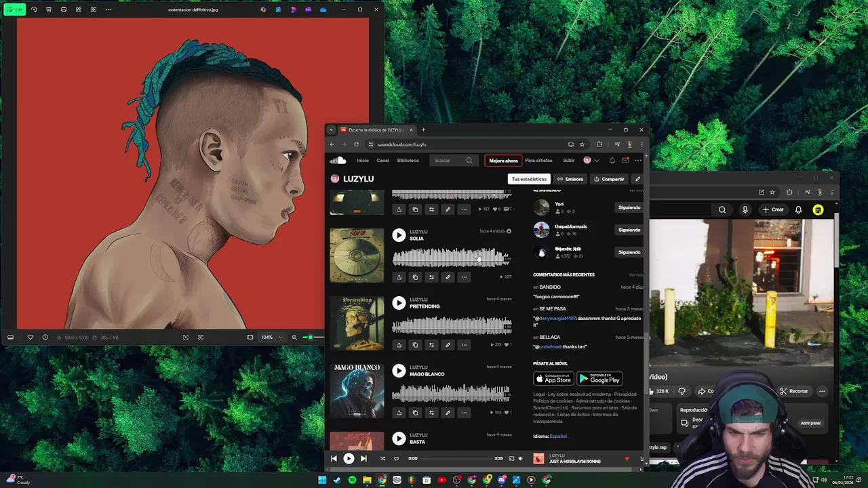The height and width of the screenshot is (488, 868).
Task: Click the Emisora button
Action: [x=570, y=179]
